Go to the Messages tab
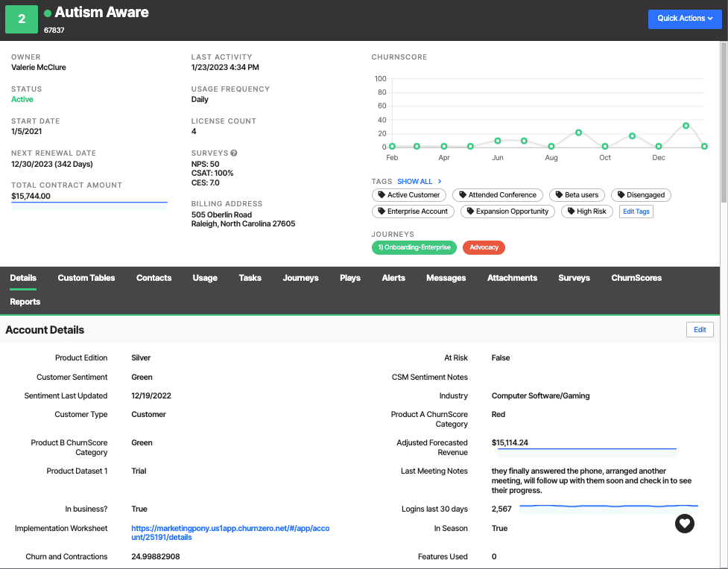This screenshot has height=569, width=728. click(x=446, y=278)
